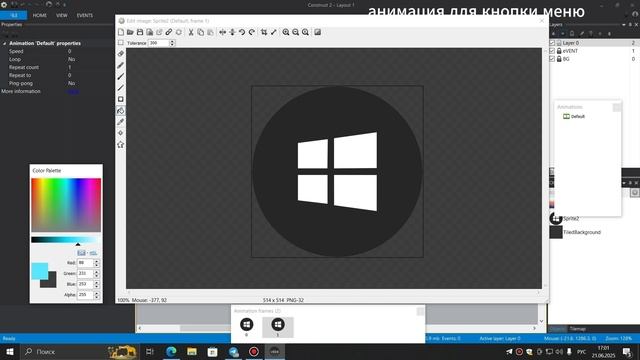This screenshot has height=360, width=640.
Task: Adjust the Green value spinner
Action: click(96, 274)
